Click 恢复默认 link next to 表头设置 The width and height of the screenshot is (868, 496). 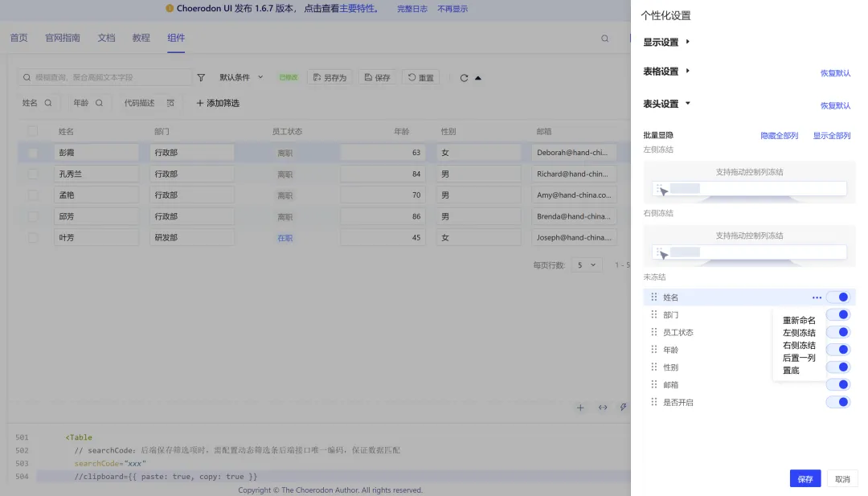pos(835,106)
